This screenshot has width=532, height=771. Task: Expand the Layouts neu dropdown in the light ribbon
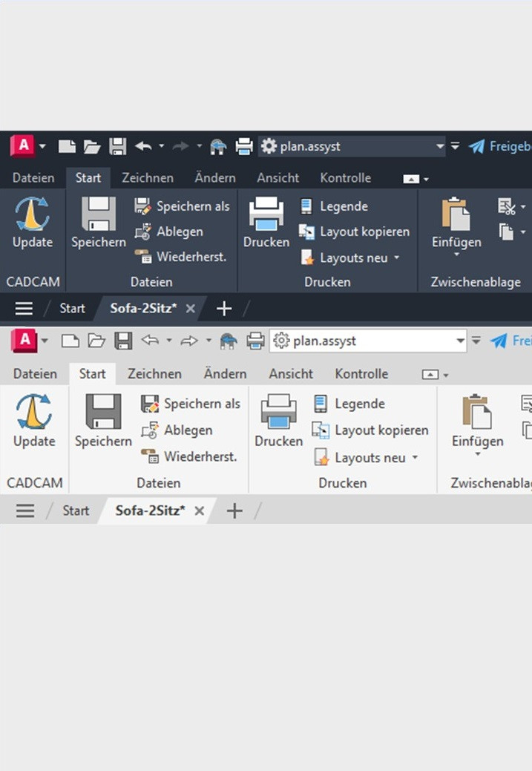pyautogui.click(x=415, y=458)
